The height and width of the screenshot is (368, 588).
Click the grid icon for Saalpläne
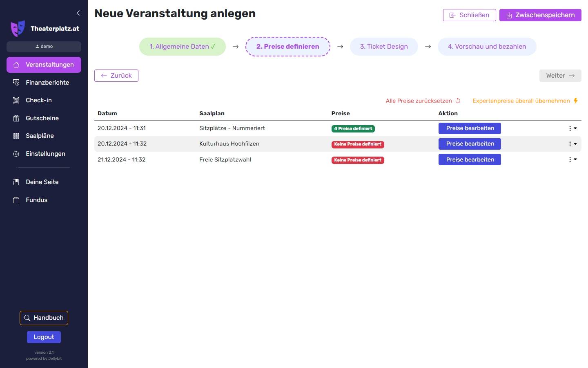pos(16,136)
